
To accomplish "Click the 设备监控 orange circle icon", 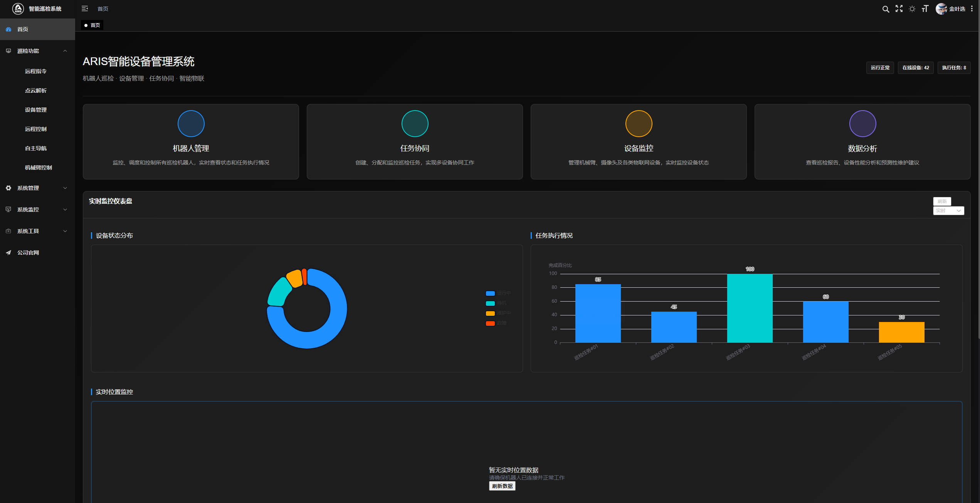I will (x=639, y=124).
